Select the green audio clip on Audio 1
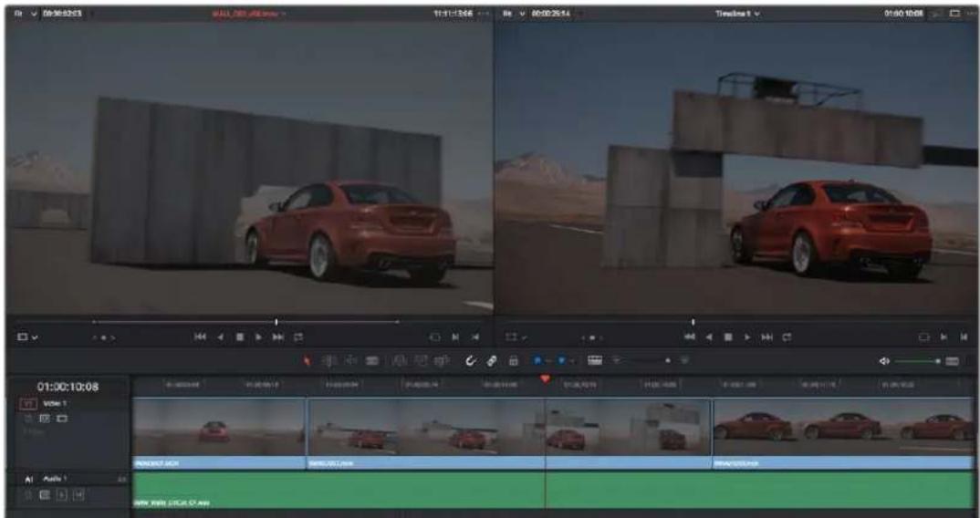 tap(553, 490)
